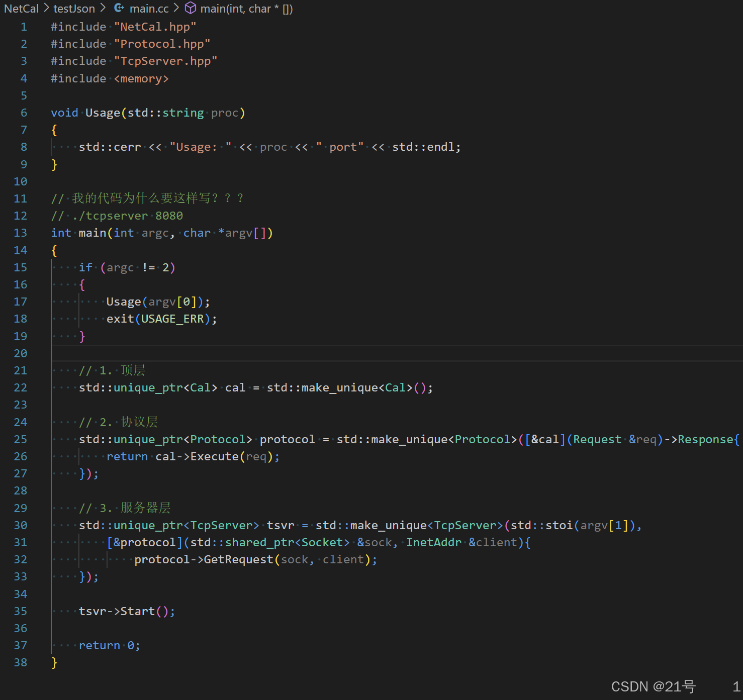
Task: Click line number 25 in gutter
Action: 21,440
